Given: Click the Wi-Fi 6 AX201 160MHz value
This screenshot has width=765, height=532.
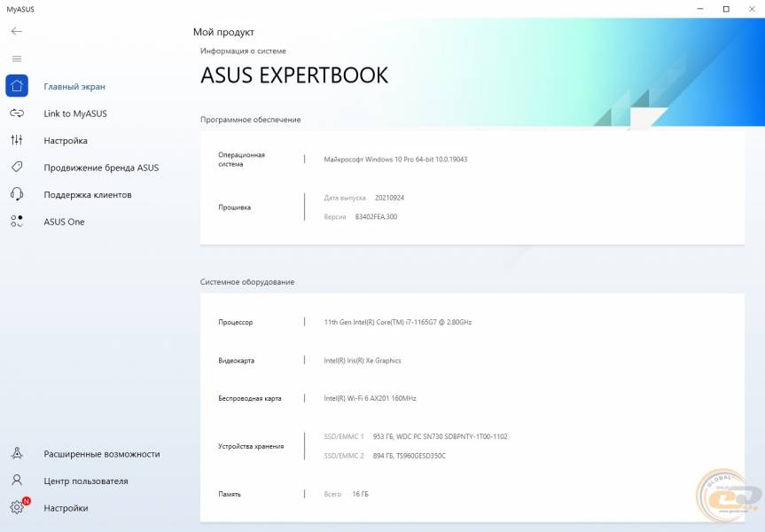Looking at the screenshot, I should [370, 398].
